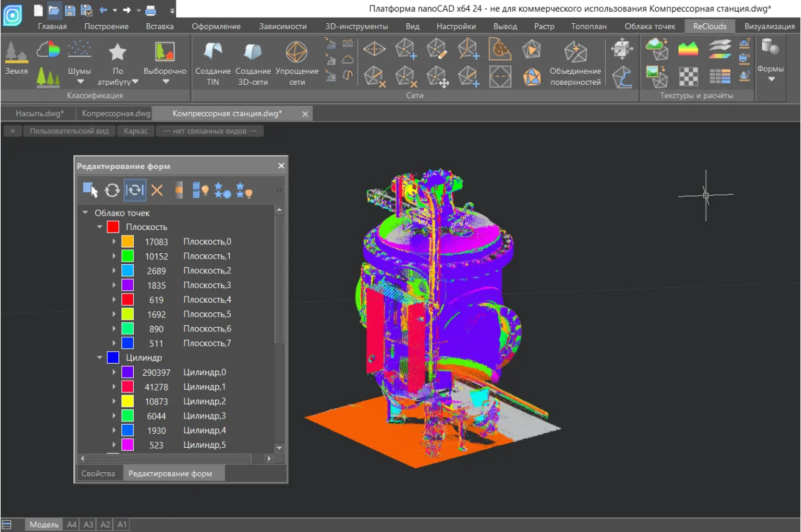Click the orange color swatch of Плоскость,0
This screenshot has width=801, height=532.
128,242
